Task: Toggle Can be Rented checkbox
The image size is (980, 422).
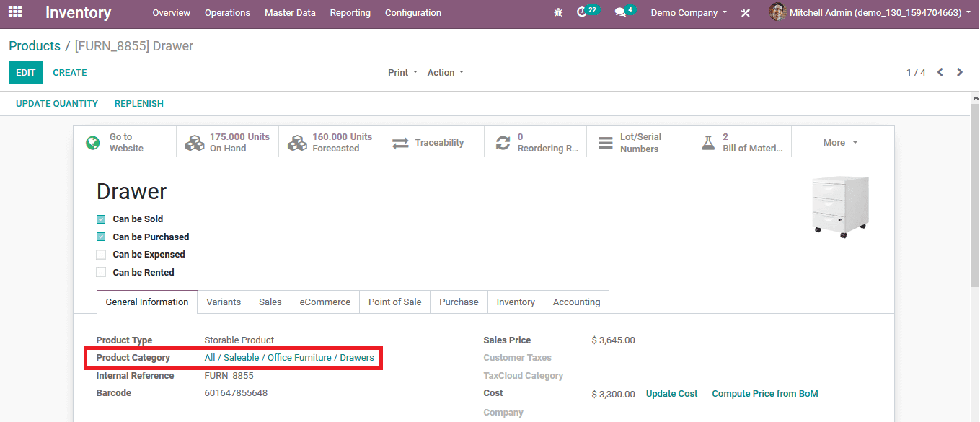Action: [x=101, y=273]
